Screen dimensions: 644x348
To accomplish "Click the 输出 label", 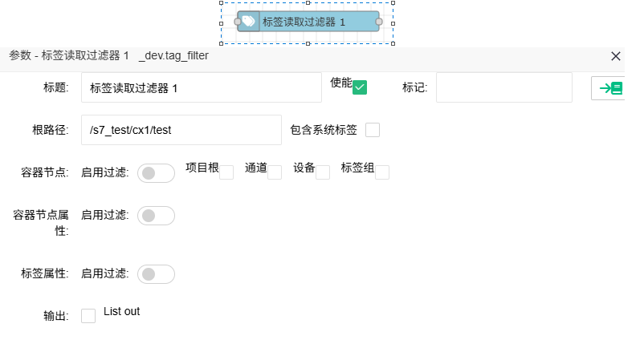I will 56,316.
